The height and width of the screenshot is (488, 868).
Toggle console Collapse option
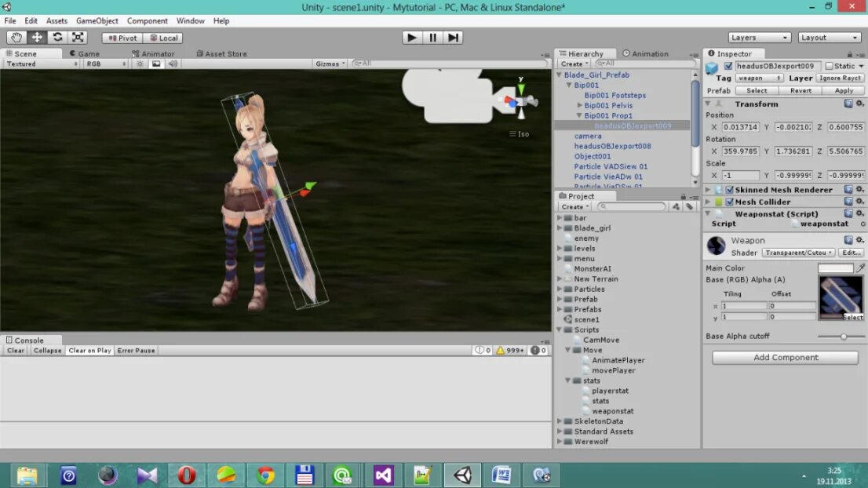coord(48,350)
